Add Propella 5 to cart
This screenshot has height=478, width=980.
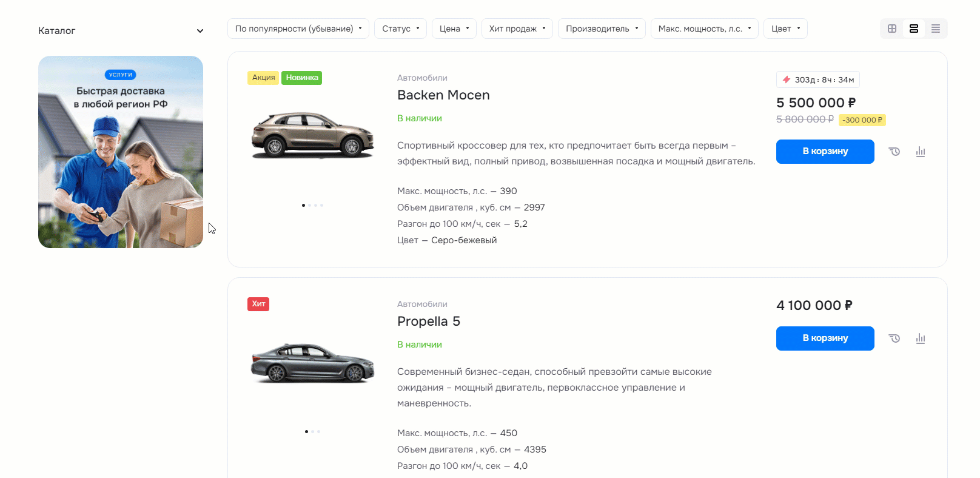(825, 338)
